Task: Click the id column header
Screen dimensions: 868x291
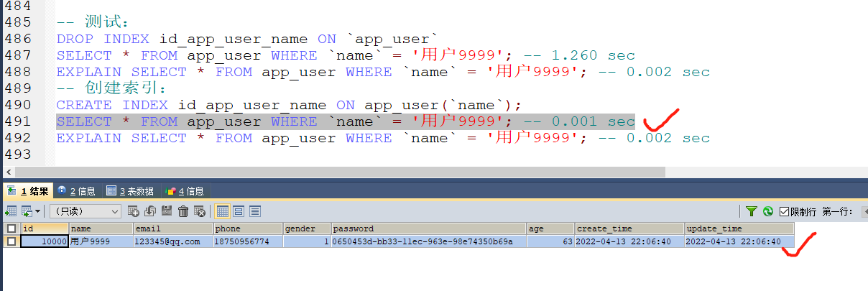Action: pos(45,228)
